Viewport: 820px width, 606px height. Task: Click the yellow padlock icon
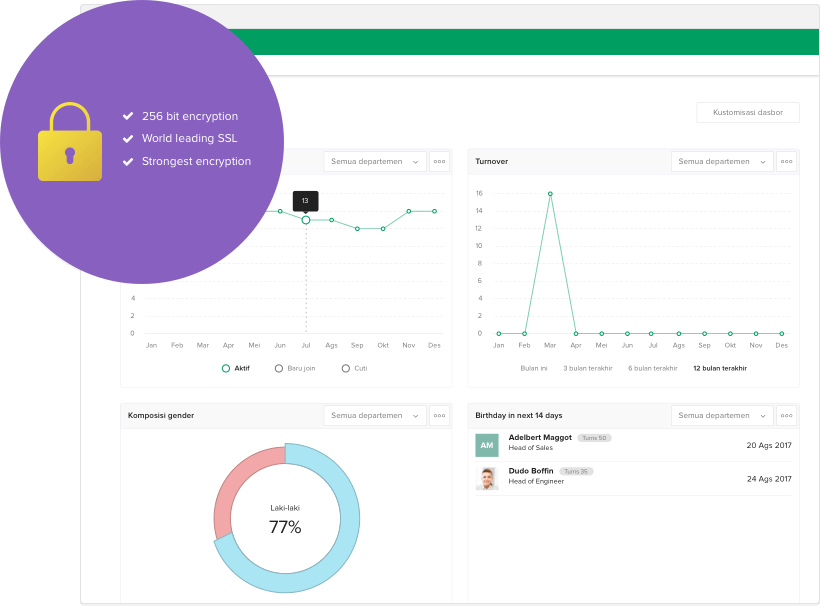tap(70, 142)
